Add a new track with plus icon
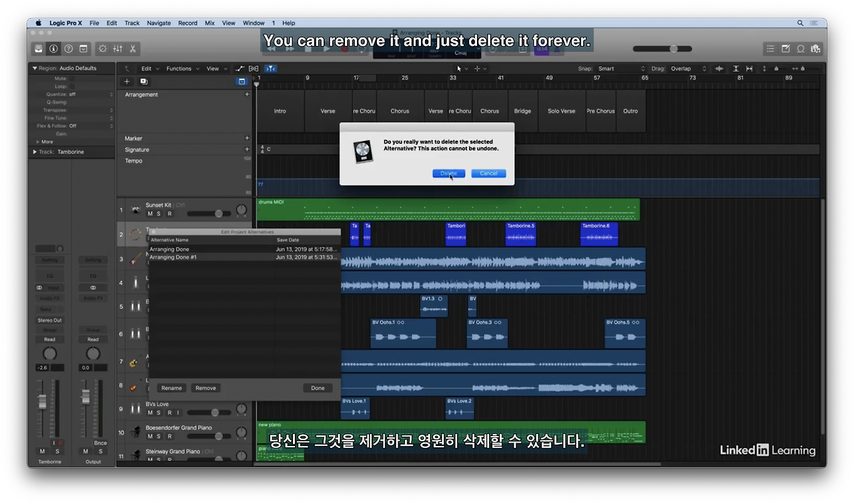This screenshot has width=854, height=504. [x=127, y=81]
